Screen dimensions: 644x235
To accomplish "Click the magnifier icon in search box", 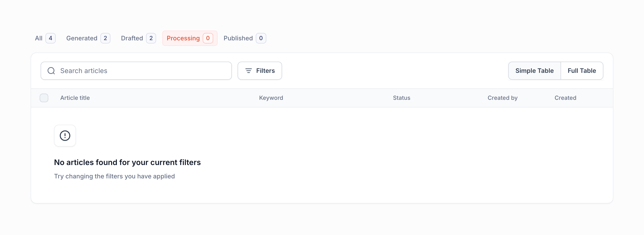I will (51, 71).
